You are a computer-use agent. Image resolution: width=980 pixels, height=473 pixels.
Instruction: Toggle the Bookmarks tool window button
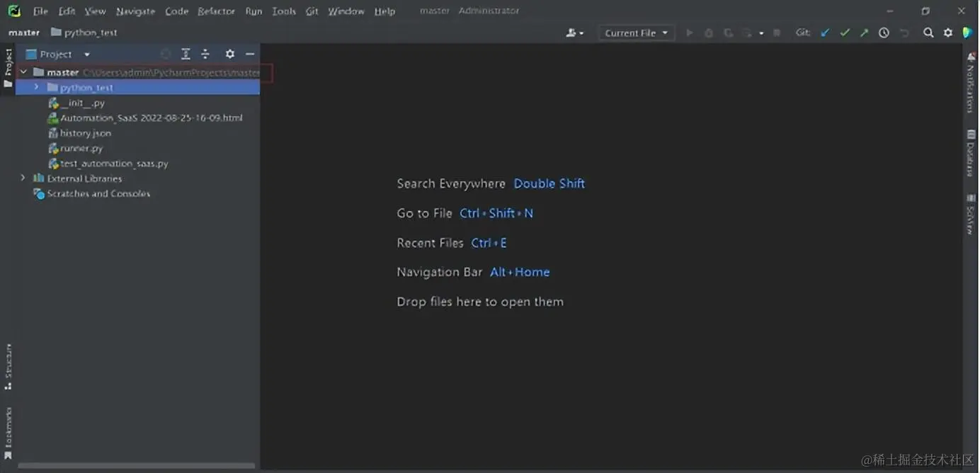[x=8, y=434]
